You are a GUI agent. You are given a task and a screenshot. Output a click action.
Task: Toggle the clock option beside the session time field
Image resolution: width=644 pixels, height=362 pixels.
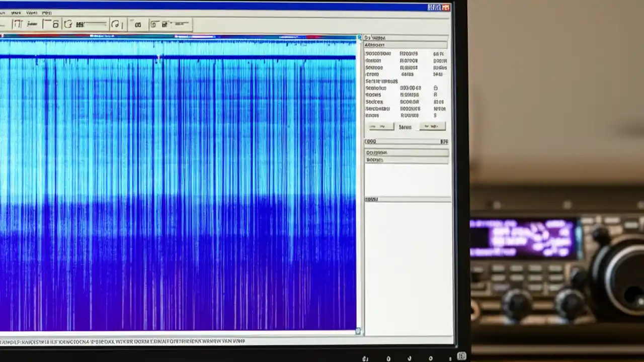click(436, 88)
